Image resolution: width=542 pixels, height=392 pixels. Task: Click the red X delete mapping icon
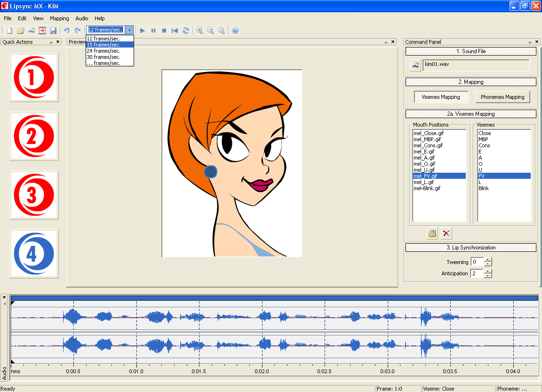[446, 233]
